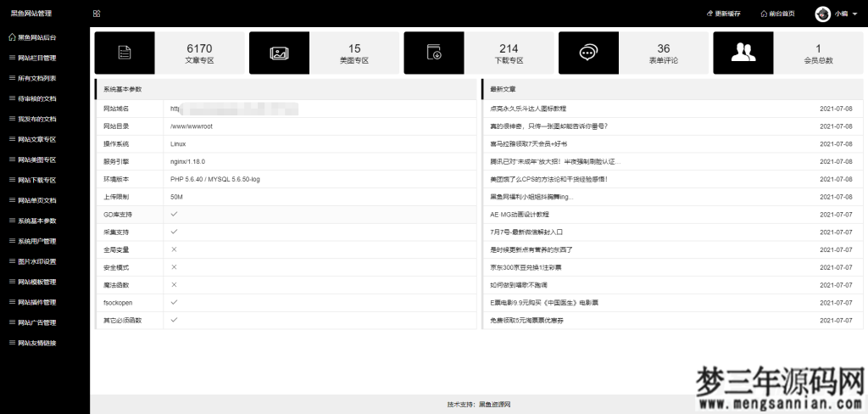Click the check mark beside GD库支持

click(x=174, y=214)
